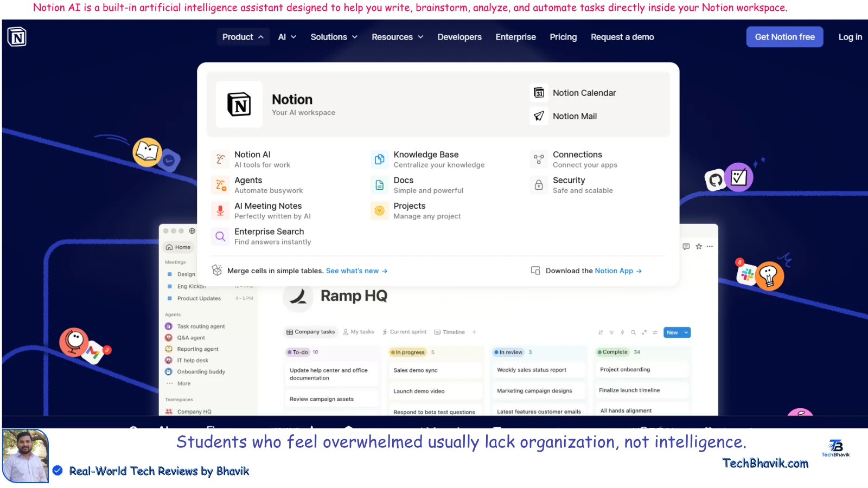Click the Projects target icon

tap(380, 210)
